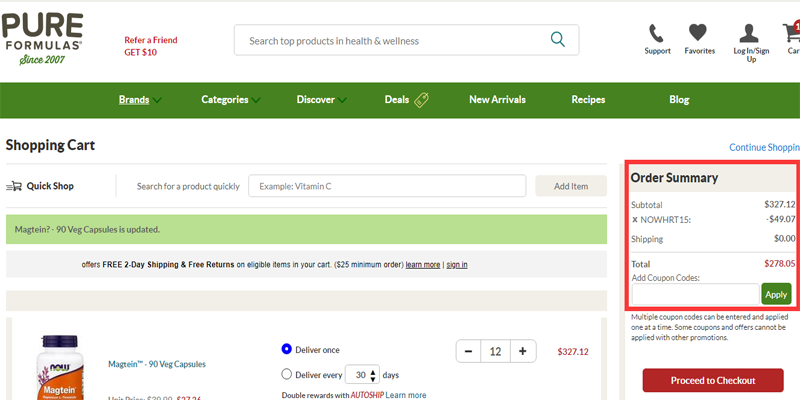Click the Quick Shop cart icon
Screen dimensions: 800x400
point(14,186)
